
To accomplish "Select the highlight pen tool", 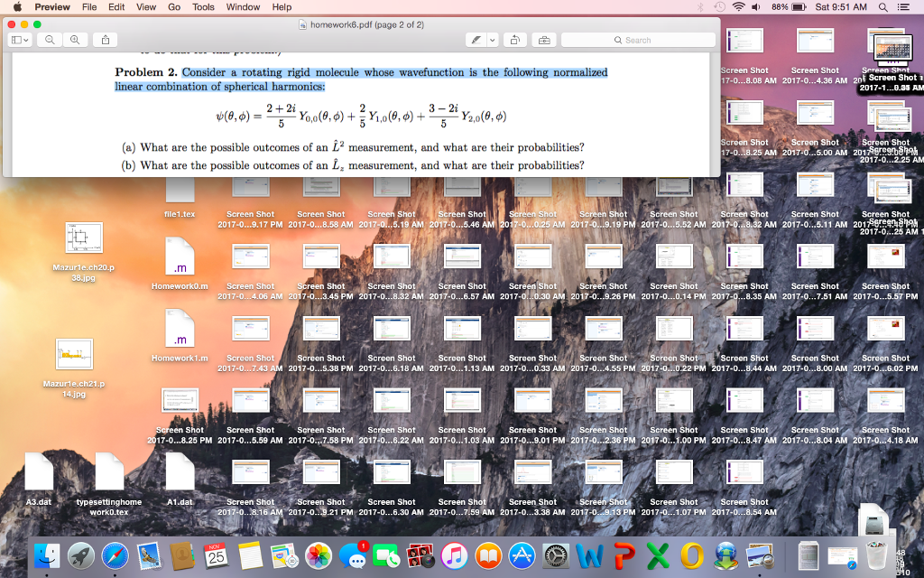I will (x=476, y=40).
